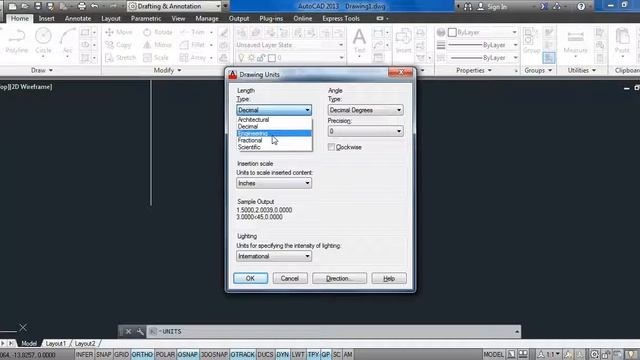640x360 pixels.
Task: Choose Architectural from the length type list
Action: pos(274,120)
